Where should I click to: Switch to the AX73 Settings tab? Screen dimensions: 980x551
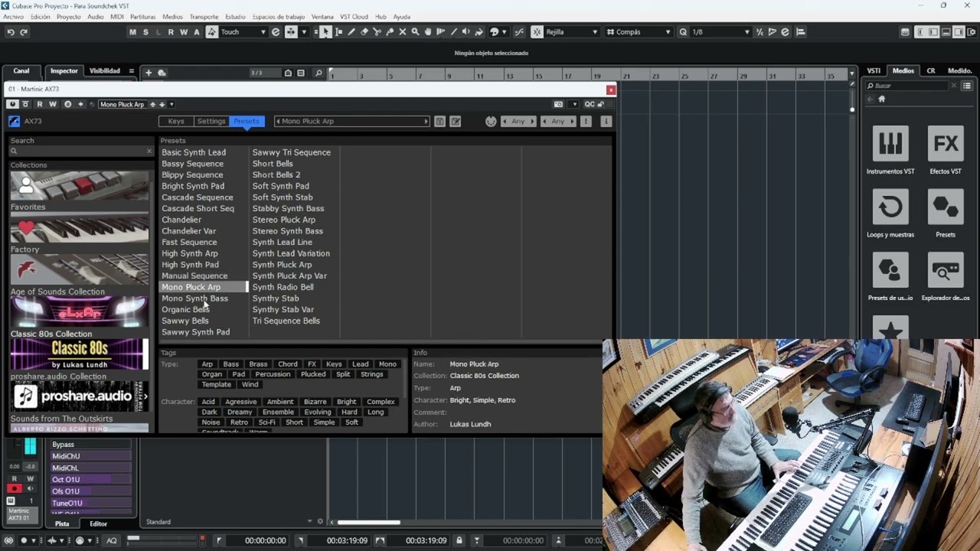click(211, 121)
